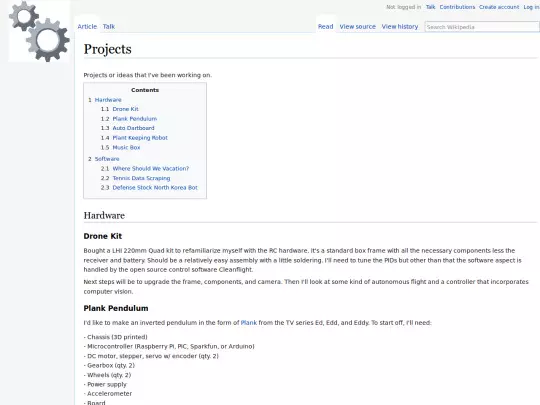Viewport: 540px width, 405px height.
Task: Open the View history tab
Action: [x=400, y=27]
